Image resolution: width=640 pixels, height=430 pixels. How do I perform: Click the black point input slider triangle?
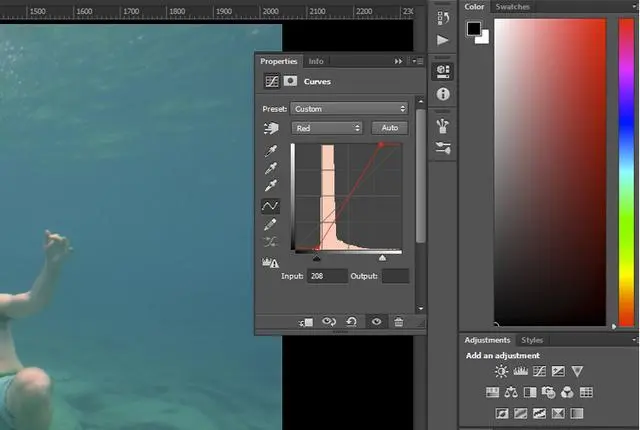click(317, 258)
